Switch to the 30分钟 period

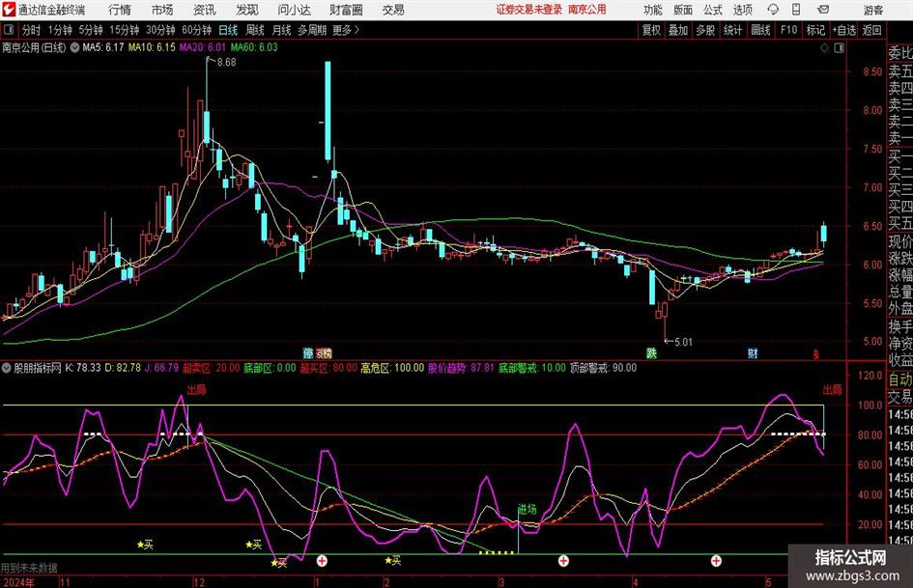tap(160, 30)
